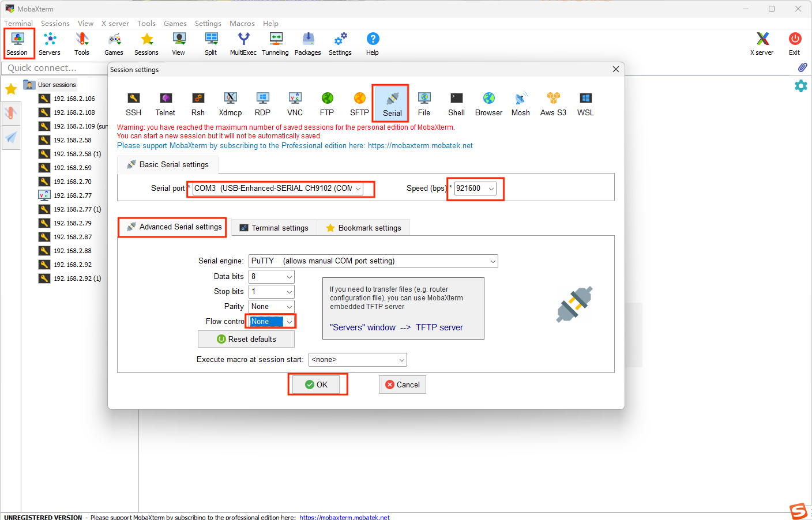Click the status bar mobatek link
Viewport: 812px width, 520px height.
click(344, 517)
